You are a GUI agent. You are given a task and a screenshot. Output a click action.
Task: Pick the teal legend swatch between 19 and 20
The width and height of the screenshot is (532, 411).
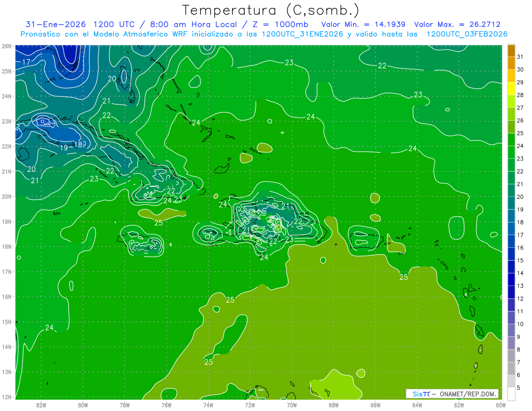(511, 203)
